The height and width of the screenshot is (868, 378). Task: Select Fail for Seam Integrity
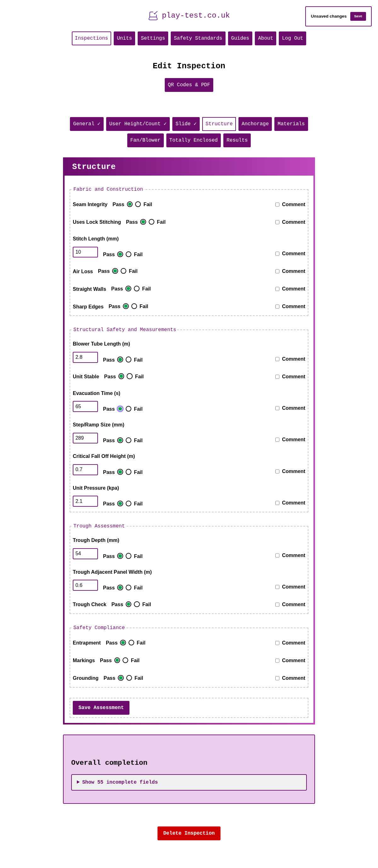coord(138,204)
